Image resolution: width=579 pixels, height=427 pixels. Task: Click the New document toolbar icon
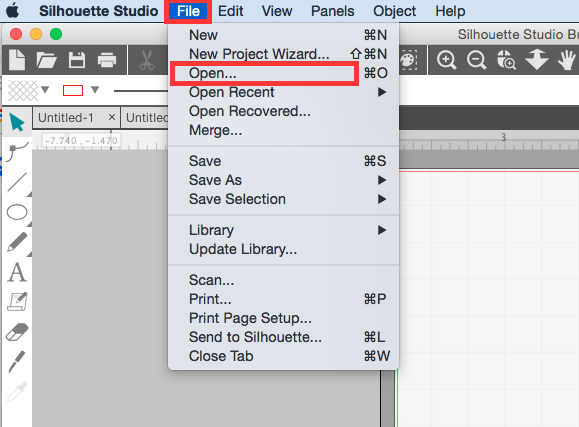tap(17, 59)
